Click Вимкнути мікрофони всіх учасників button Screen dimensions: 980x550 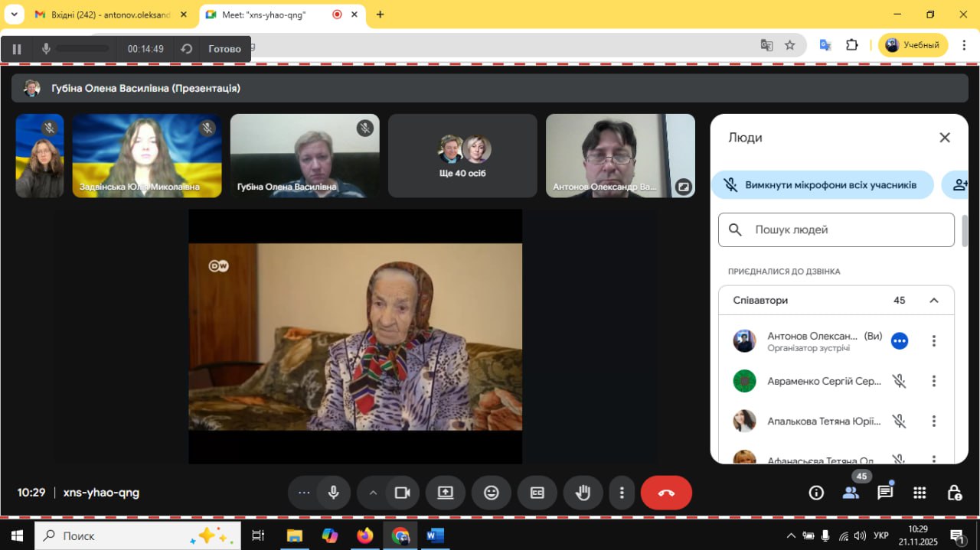point(822,185)
